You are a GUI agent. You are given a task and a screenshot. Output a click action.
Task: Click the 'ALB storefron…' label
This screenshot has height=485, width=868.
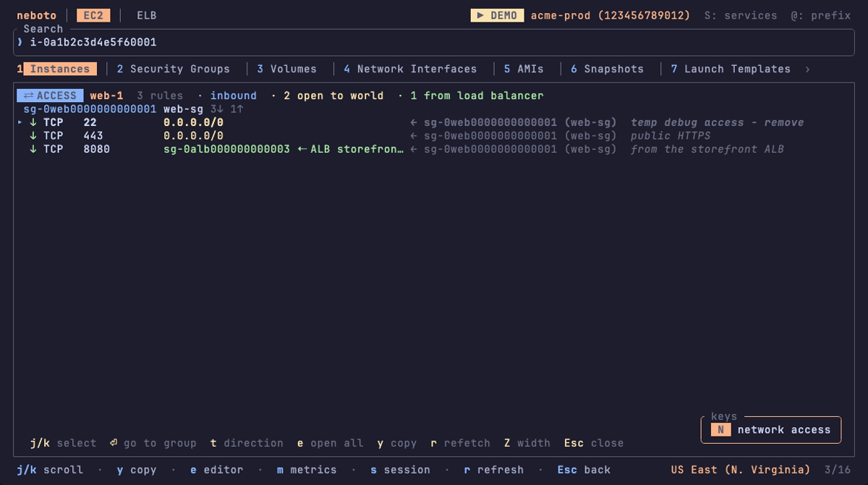coord(357,149)
